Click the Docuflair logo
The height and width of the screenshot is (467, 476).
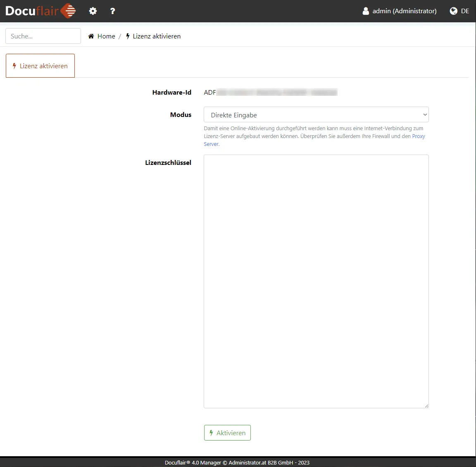[x=40, y=11]
